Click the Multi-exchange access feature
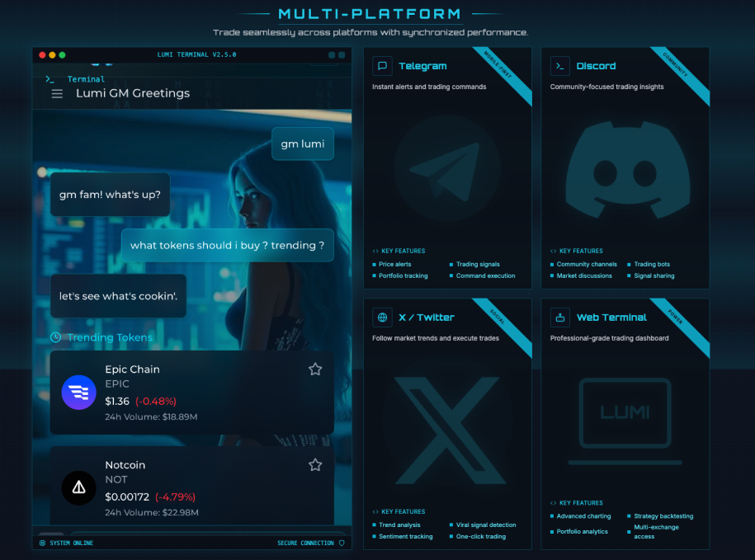Viewport: 755px width, 560px height. click(656, 532)
